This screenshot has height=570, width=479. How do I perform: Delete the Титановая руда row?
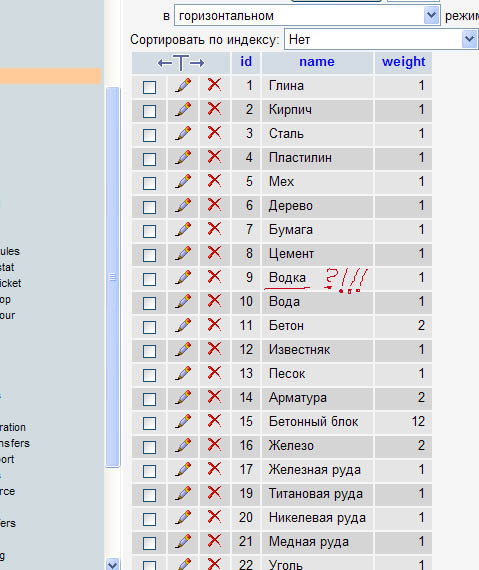214,493
